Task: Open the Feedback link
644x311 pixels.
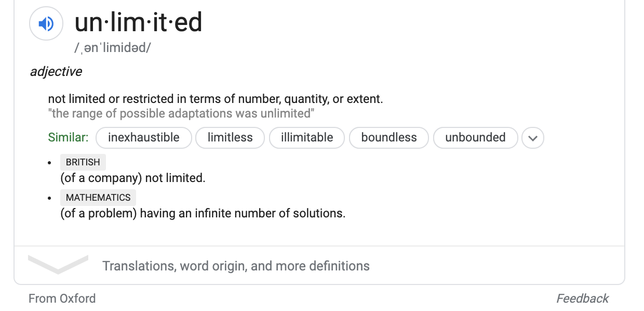Action: tap(582, 299)
